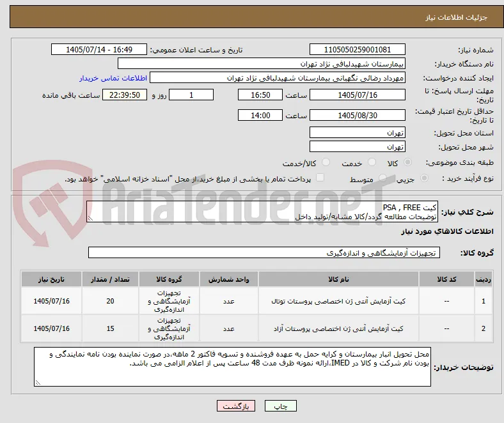Click the days remaining field showing 1

tap(191, 95)
